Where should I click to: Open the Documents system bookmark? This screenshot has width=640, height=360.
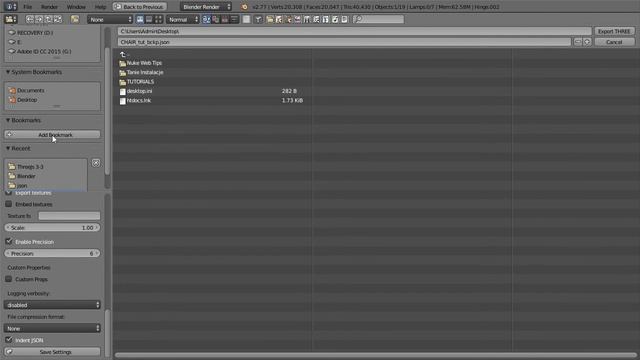[x=30, y=90]
